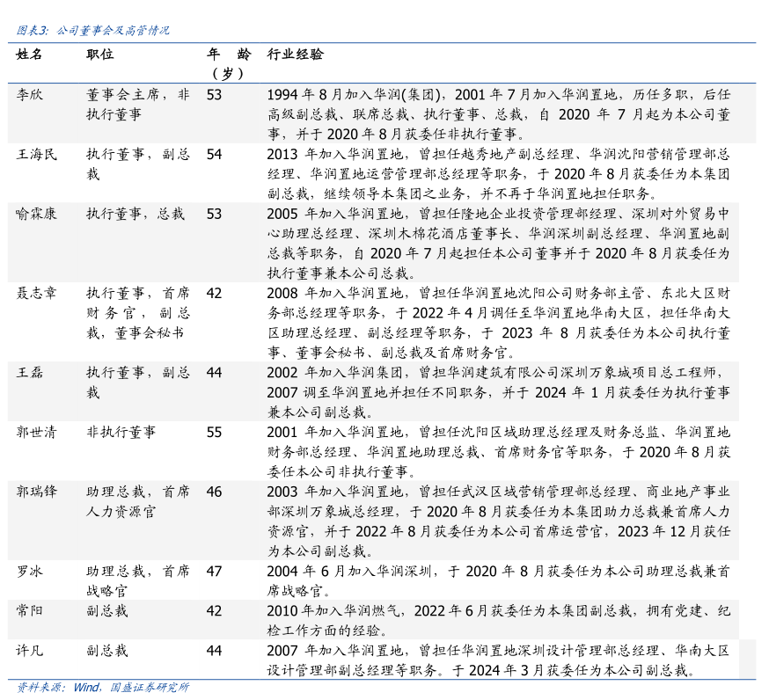Click the 行业经验 column header

[295, 55]
